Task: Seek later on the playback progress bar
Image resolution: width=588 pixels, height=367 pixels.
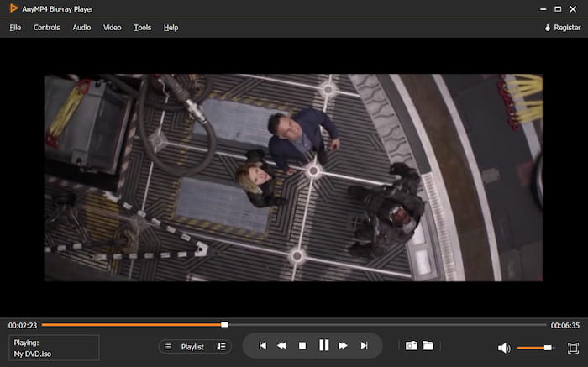Action: 387,325
